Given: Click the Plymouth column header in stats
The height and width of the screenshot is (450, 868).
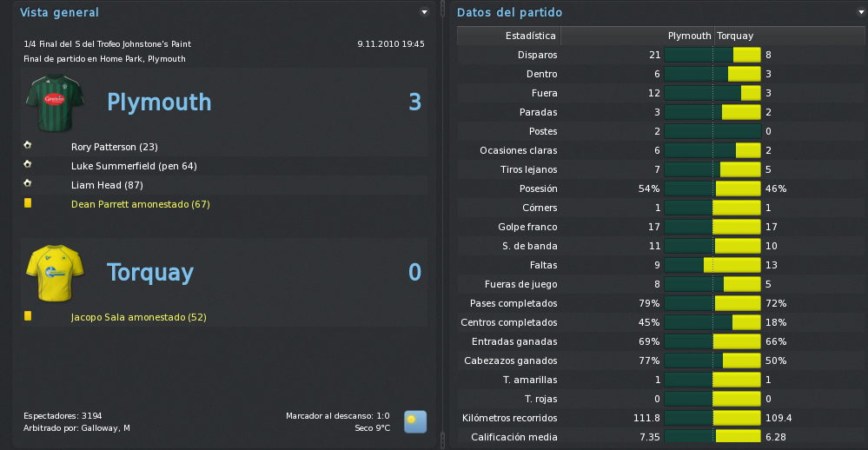Looking at the screenshot, I should point(689,36).
